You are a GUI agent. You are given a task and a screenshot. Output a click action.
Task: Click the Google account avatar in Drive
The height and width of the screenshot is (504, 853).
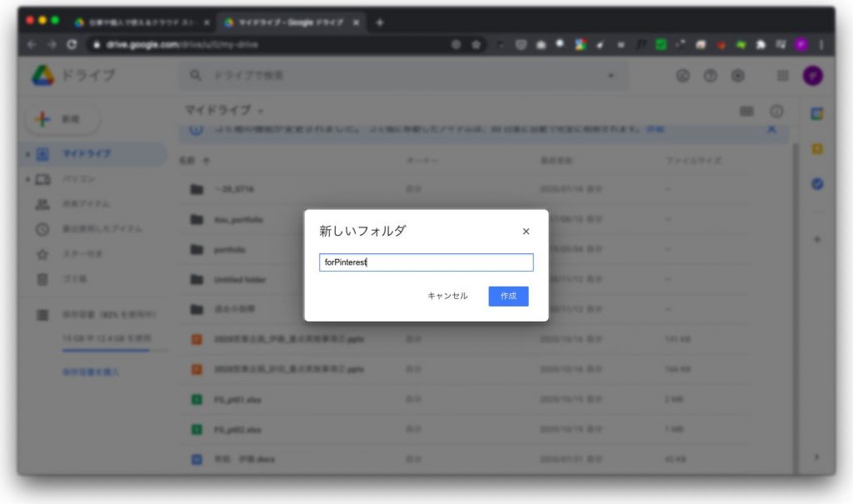click(813, 76)
